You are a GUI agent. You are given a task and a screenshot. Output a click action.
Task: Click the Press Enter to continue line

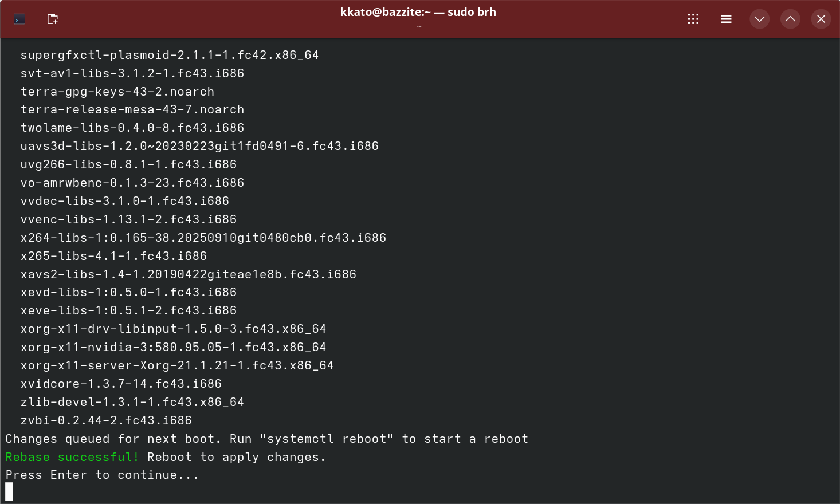coord(102,474)
